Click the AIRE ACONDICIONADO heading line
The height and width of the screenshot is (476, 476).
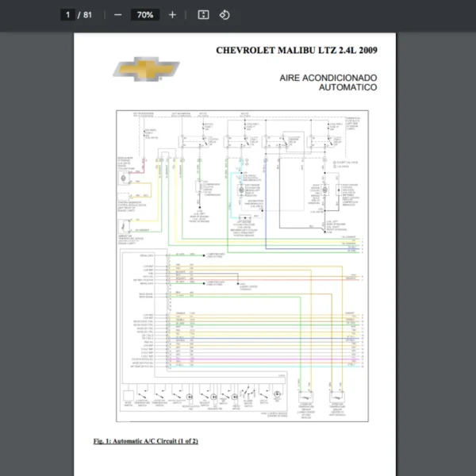[x=328, y=77]
